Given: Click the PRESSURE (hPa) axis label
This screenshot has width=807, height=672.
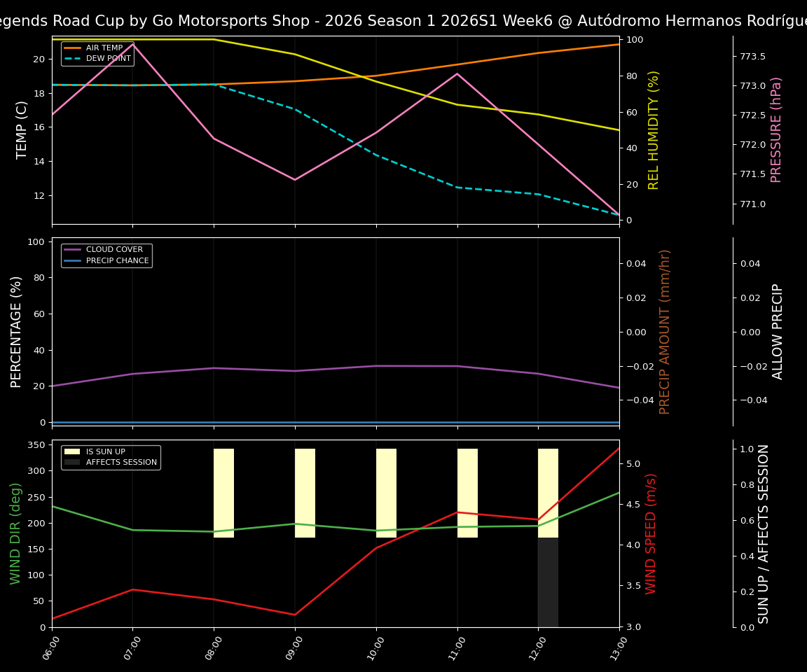Looking at the screenshot, I should 778,128.
